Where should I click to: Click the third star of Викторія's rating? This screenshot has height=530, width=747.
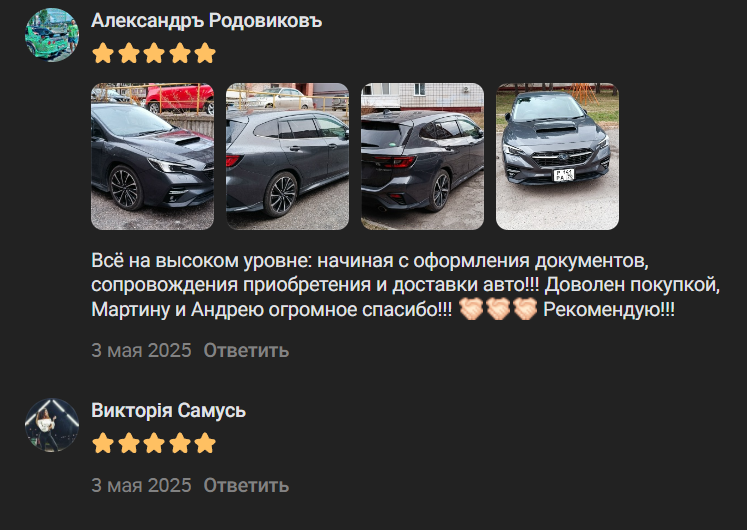[x=154, y=443]
